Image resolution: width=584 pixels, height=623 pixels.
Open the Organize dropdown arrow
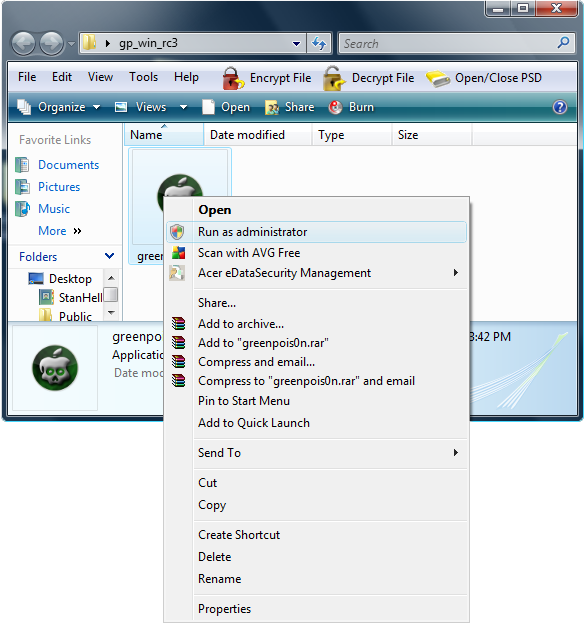97,107
